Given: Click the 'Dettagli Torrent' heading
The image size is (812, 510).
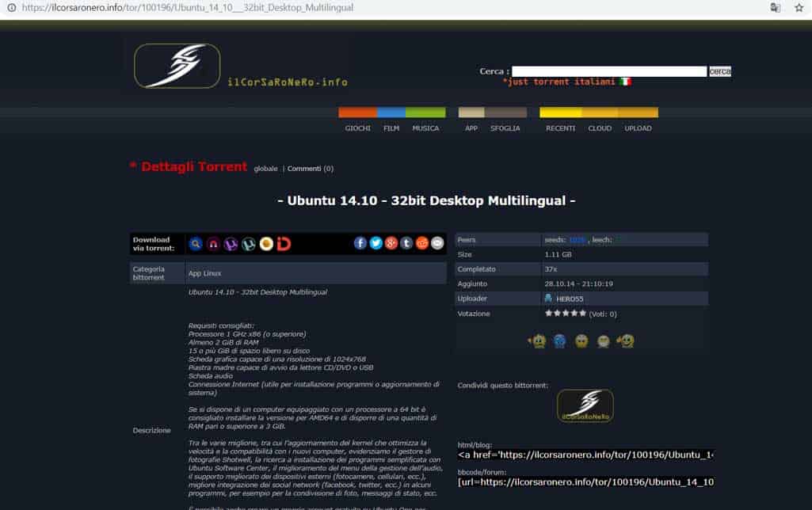Looking at the screenshot, I should [x=193, y=167].
